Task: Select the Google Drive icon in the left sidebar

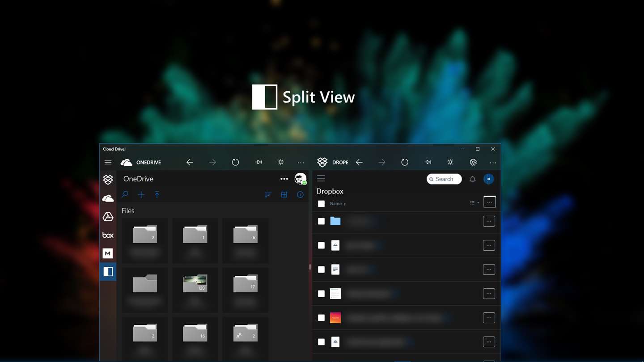Action: pos(108,217)
